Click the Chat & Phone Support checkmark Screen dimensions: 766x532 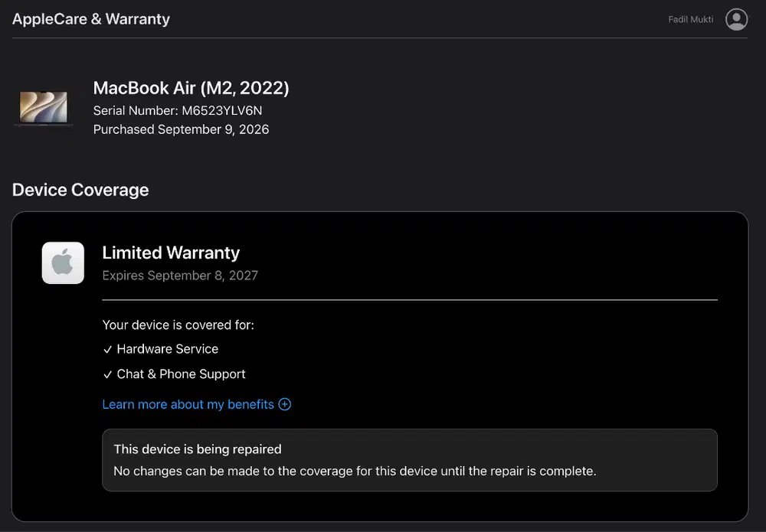(107, 374)
